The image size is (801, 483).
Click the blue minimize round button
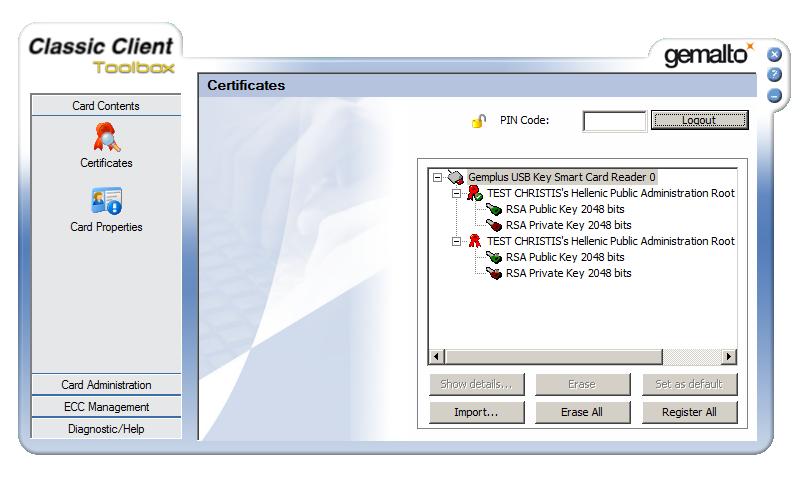(x=774, y=95)
